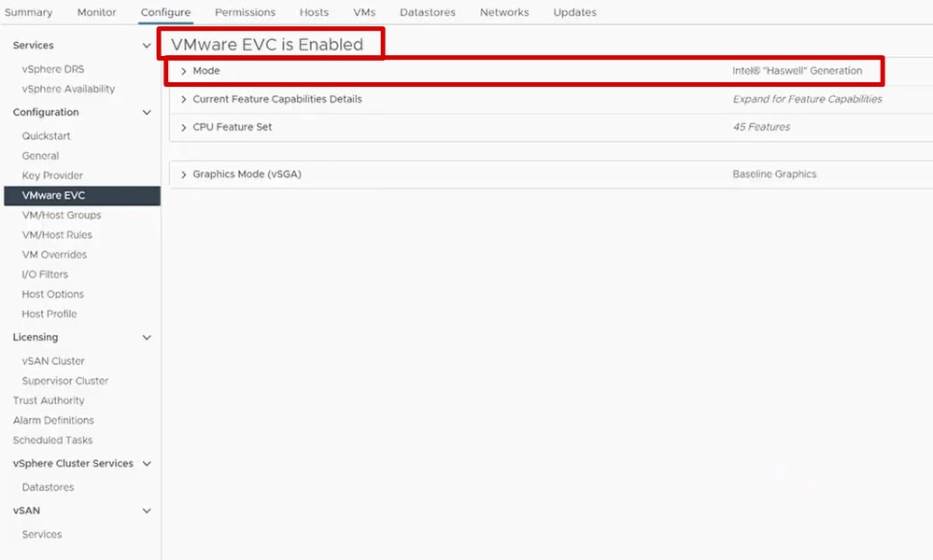This screenshot has height=560, width=933.
Task: Open Trust Authority
Action: tap(49, 400)
